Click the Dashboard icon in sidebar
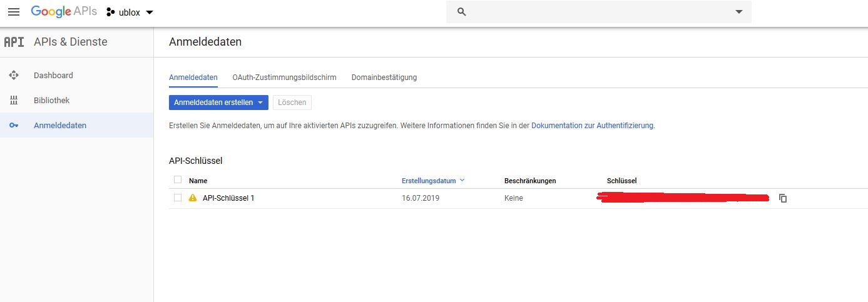 (x=14, y=76)
